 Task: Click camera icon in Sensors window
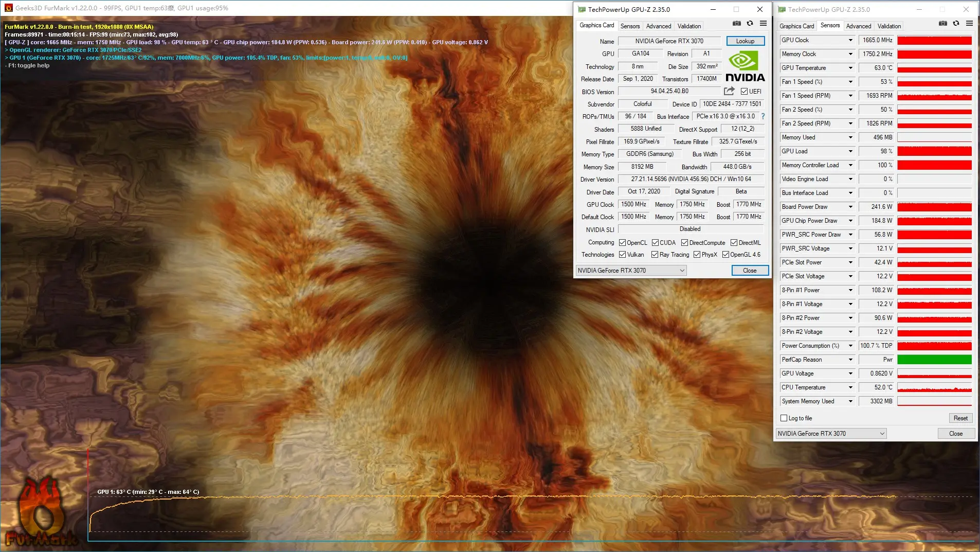pyautogui.click(x=943, y=23)
